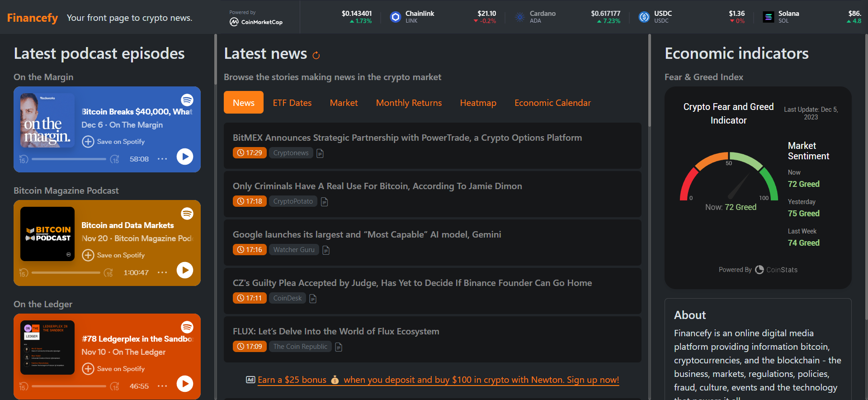The width and height of the screenshot is (868, 400).
Task: Play the #78 Ledgerplex in the Sandbox episode
Action: tap(185, 384)
